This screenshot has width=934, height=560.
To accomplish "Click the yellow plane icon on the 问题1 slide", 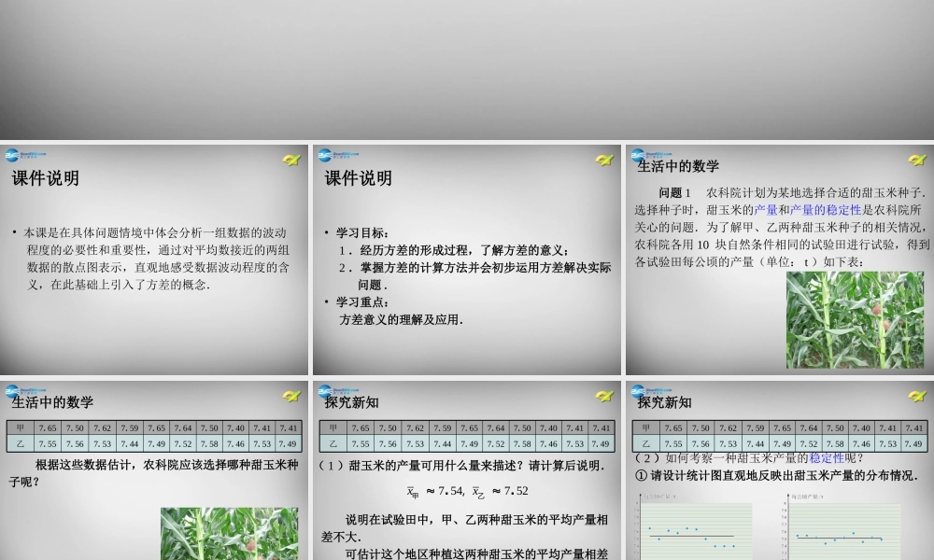I will (917, 160).
